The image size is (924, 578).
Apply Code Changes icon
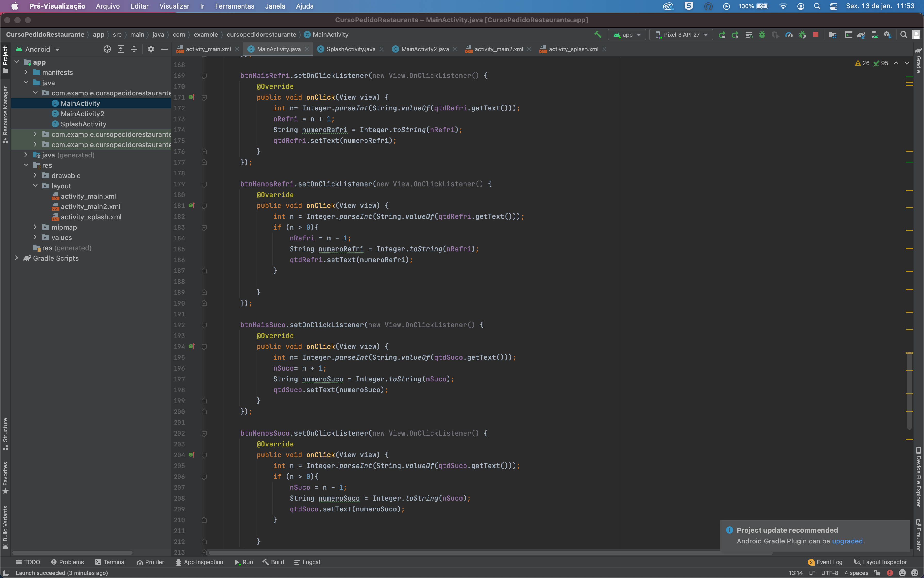(x=749, y=35)
